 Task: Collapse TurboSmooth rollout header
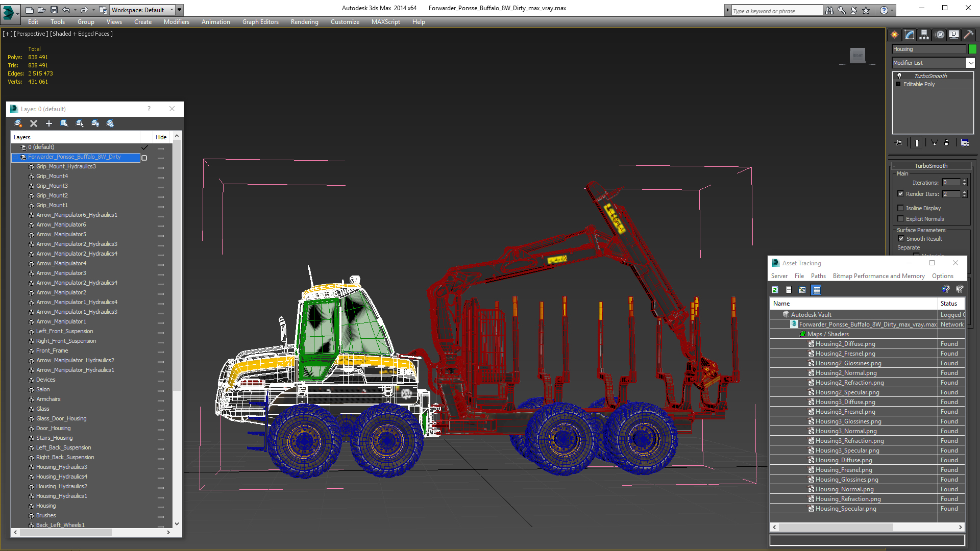tap(931, 166)
